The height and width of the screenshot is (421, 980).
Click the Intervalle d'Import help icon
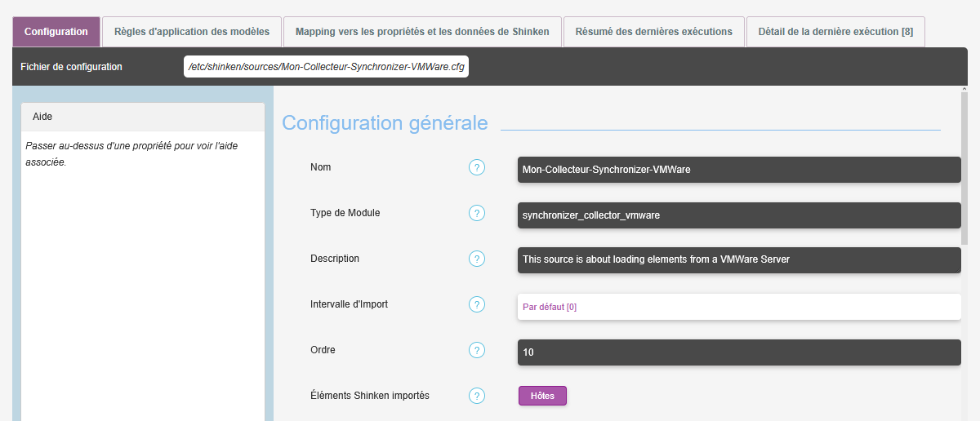[x=477, y=304]
